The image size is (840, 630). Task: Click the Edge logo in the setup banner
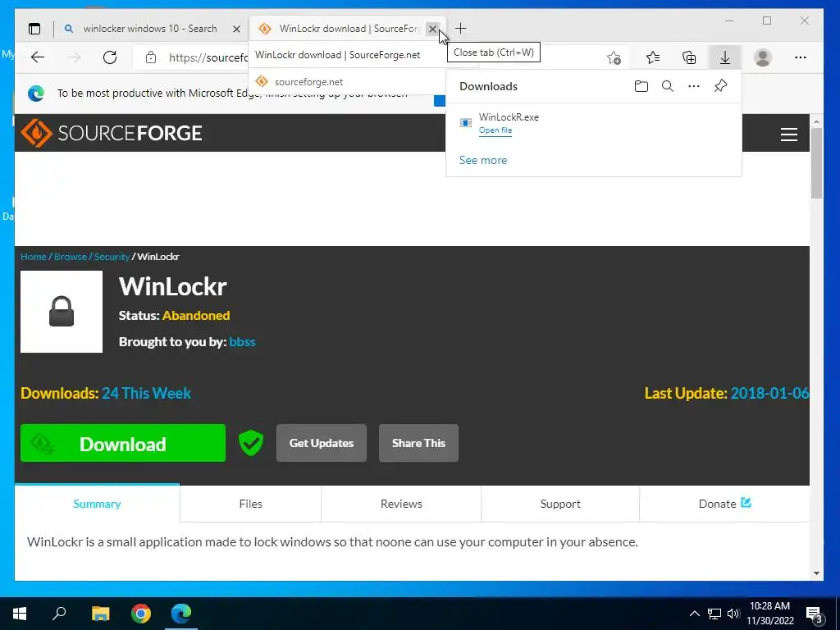point(36,94)
